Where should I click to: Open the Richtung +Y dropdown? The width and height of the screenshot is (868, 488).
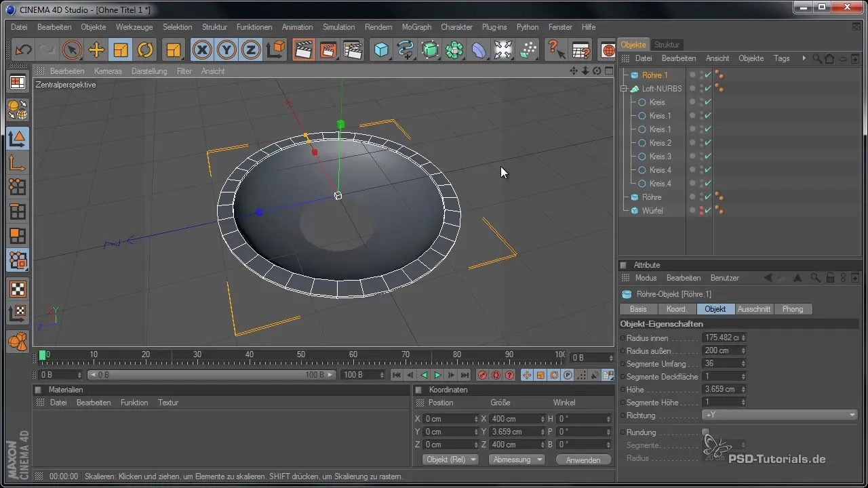(x=780, y=415)
